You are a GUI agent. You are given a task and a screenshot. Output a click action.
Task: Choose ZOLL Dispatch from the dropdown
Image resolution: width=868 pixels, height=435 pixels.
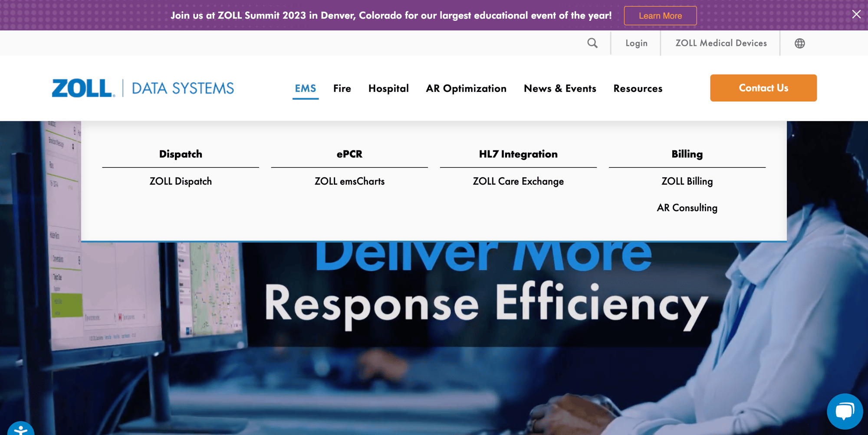click(x=181, y=181)
